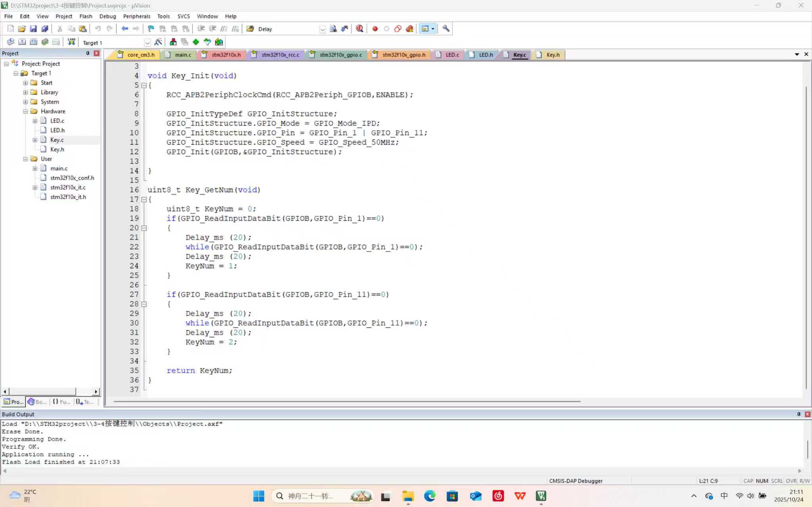The height and width of the screenshot is (507, 812).
Task: Expand the Library folder in tree
Action: pos(25,92)
